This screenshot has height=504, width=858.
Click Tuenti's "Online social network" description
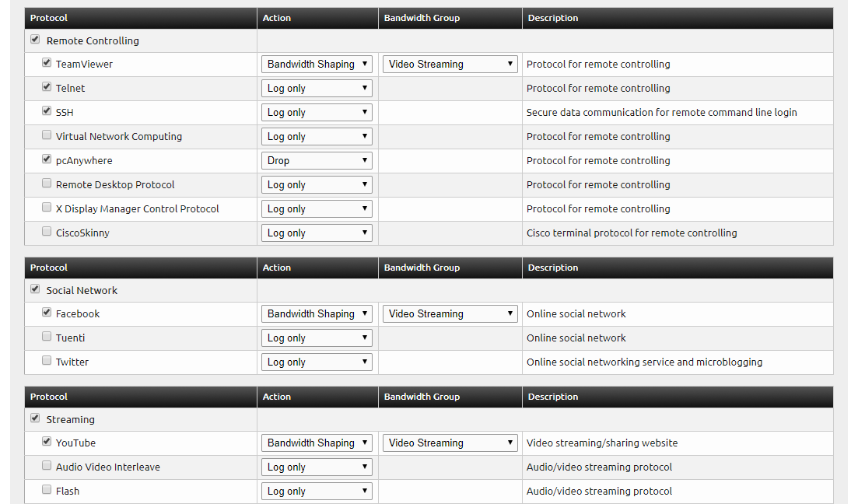(x=576, y=338)
